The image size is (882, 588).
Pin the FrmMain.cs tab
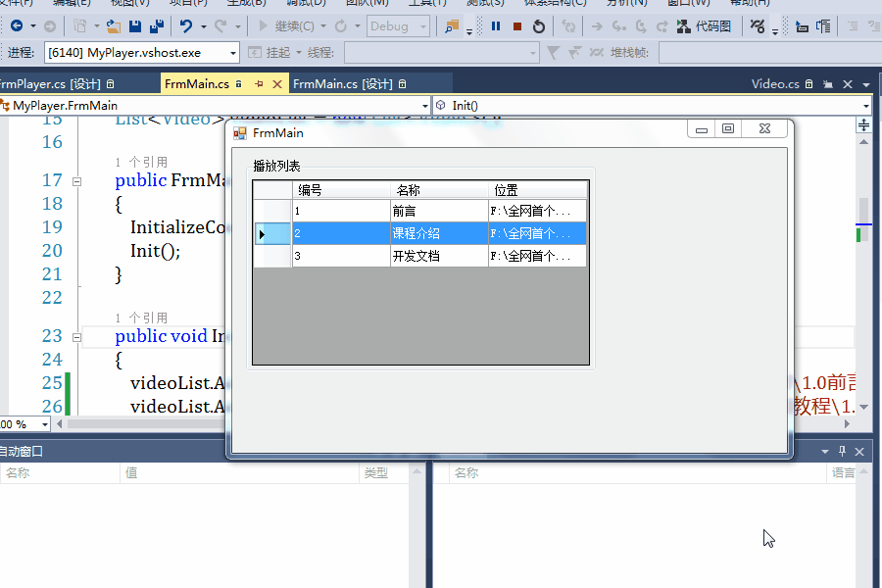[259, 84]
